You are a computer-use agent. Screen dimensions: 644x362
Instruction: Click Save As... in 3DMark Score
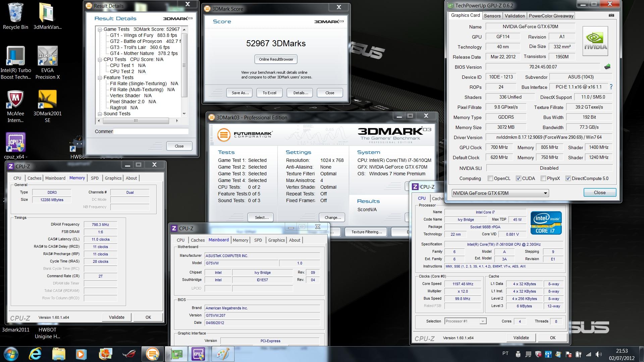240,93
